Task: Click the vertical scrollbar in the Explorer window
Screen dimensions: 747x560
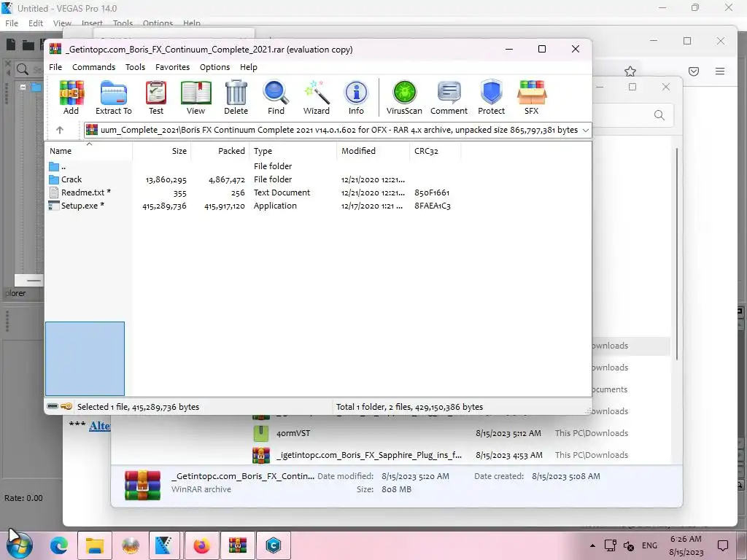Action: (x=676, y=253)
